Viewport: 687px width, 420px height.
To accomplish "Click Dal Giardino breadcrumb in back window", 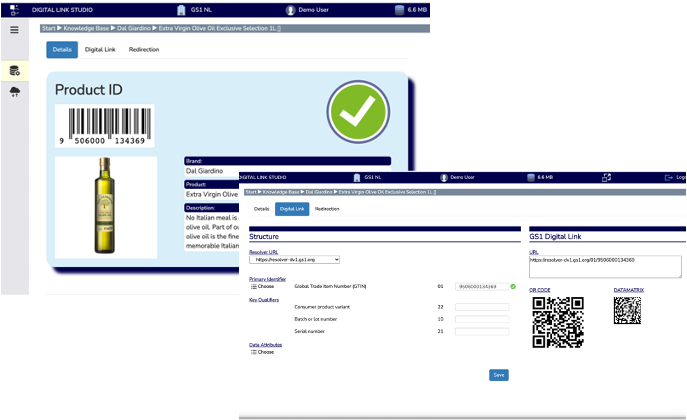I will pyautogui.click(x=134, y=28).
